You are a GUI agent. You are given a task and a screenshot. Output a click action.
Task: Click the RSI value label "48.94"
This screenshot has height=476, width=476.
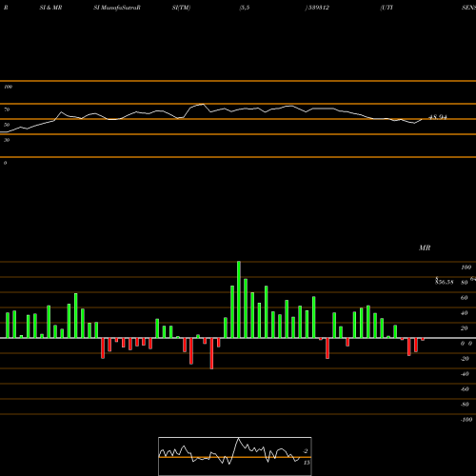438,117
